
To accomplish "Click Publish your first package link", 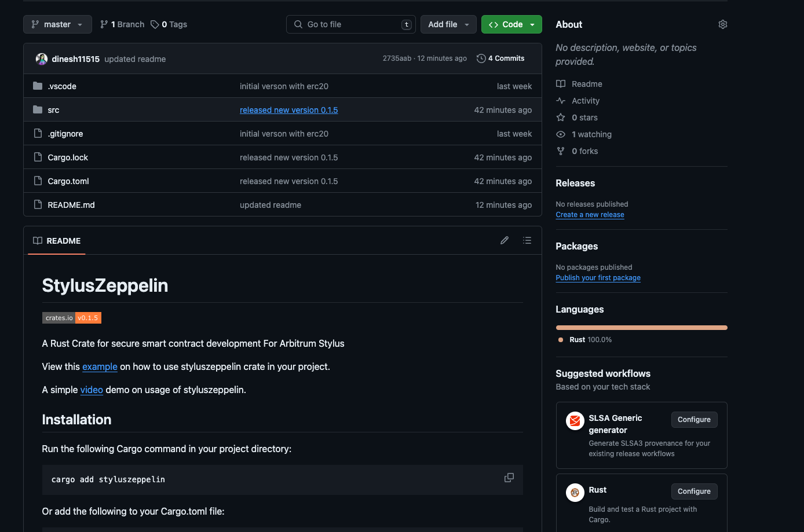I will [x=598, y=278].
